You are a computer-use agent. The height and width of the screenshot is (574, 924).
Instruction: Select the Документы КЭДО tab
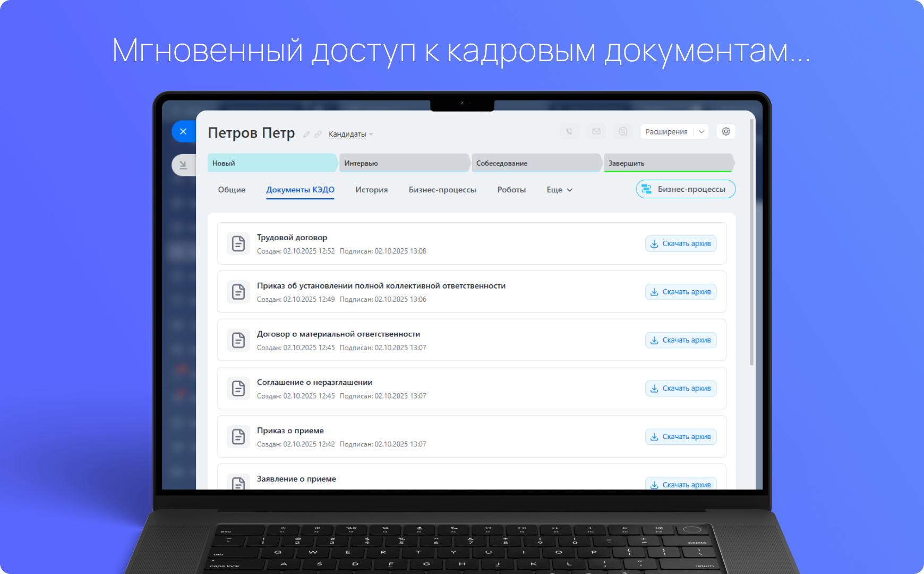[300, 190]
